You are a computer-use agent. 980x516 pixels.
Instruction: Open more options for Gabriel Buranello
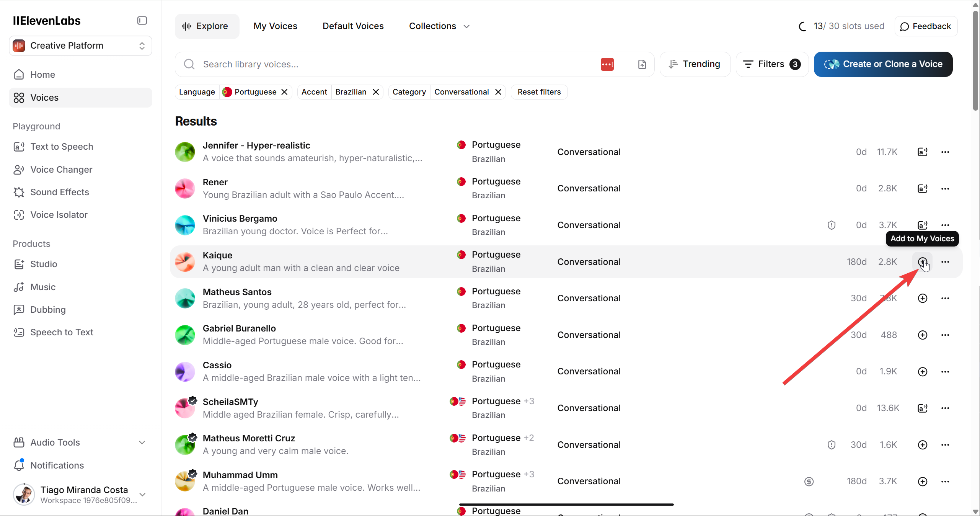pyautogui.click(x=945, y=335)
